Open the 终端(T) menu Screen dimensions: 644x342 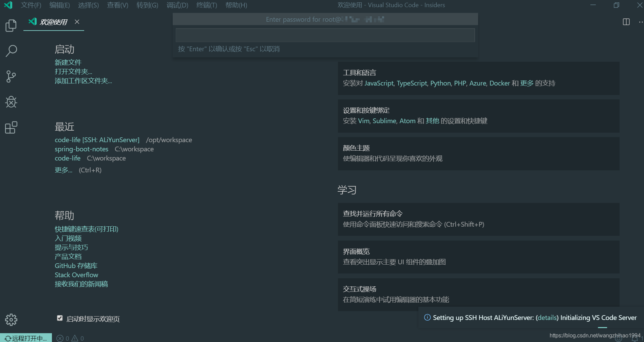tap(207, 5)
